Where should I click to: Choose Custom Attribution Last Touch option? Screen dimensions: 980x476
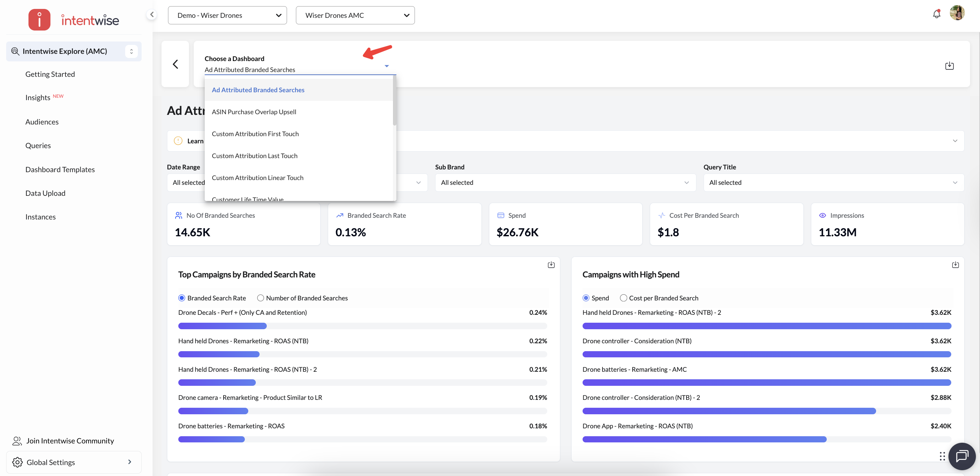pos(254,156)
